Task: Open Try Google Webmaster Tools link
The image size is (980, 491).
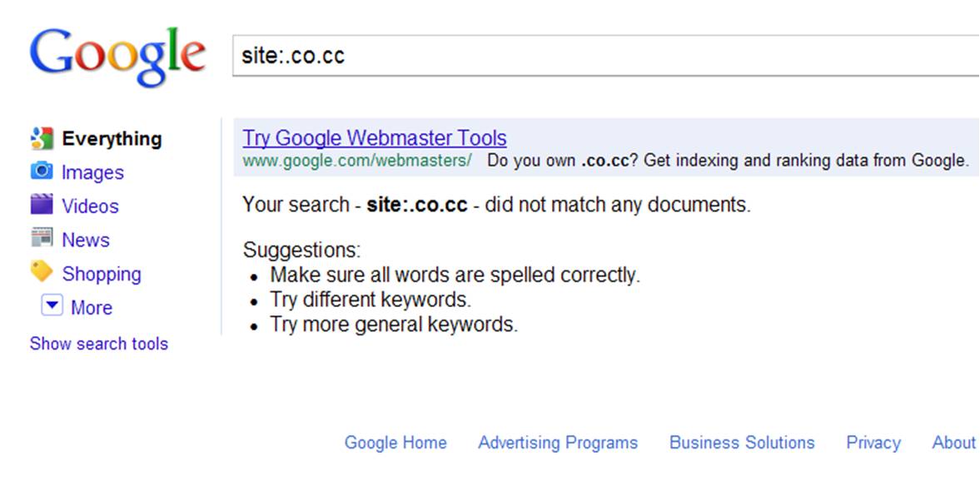Action: click(x=375, y=138)
